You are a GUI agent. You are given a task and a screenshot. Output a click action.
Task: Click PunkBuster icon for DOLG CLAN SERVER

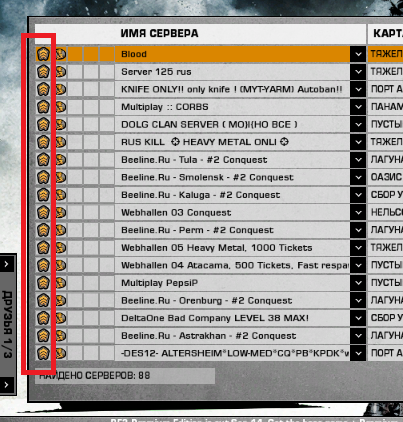click(x=60, y=124)
